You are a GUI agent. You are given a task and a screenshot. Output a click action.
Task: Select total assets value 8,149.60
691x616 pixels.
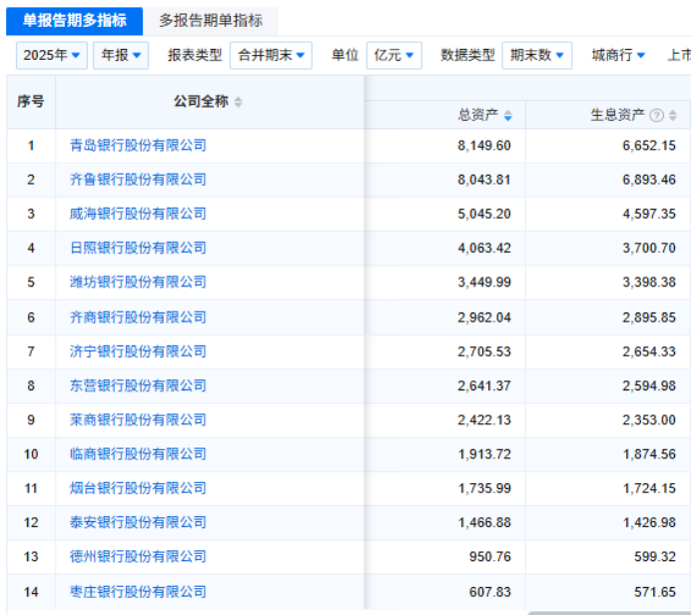tap(484, 146)
